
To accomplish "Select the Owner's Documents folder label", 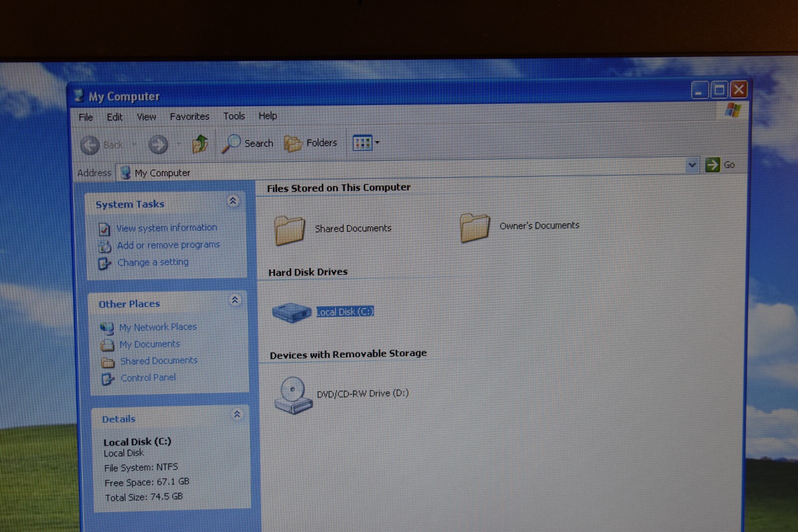I will pyautogui.click(x=540, y=225).
